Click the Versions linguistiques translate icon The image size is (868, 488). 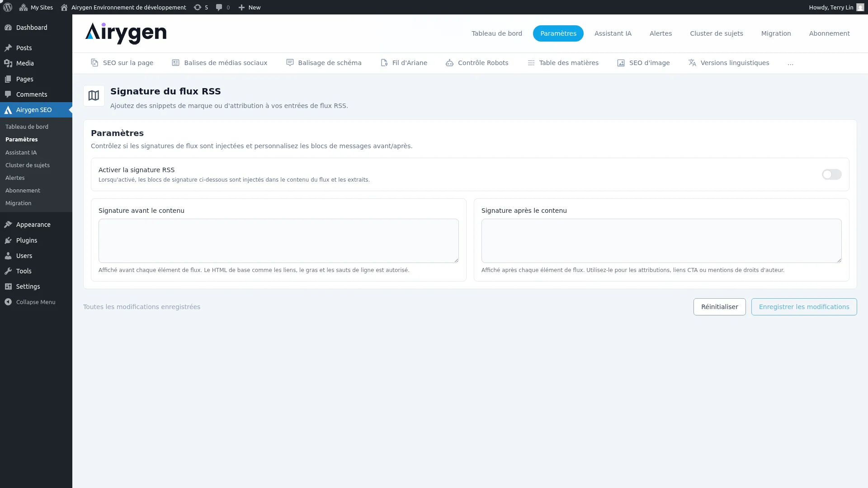pos(692,63)
